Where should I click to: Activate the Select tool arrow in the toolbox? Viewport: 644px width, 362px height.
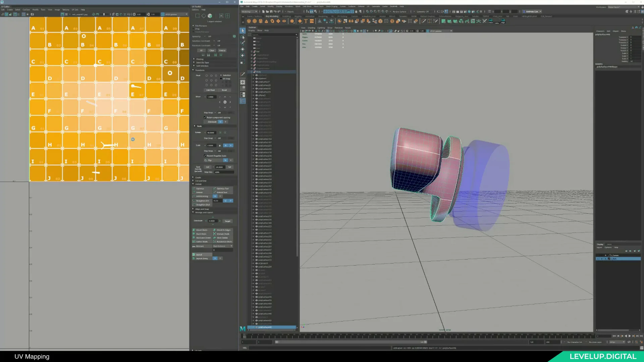click(243, 31)
